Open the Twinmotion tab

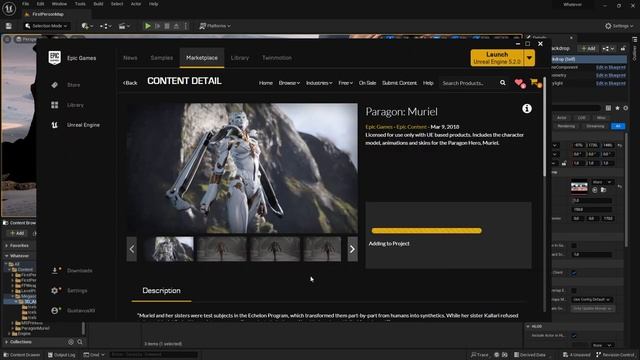(277, 58)
